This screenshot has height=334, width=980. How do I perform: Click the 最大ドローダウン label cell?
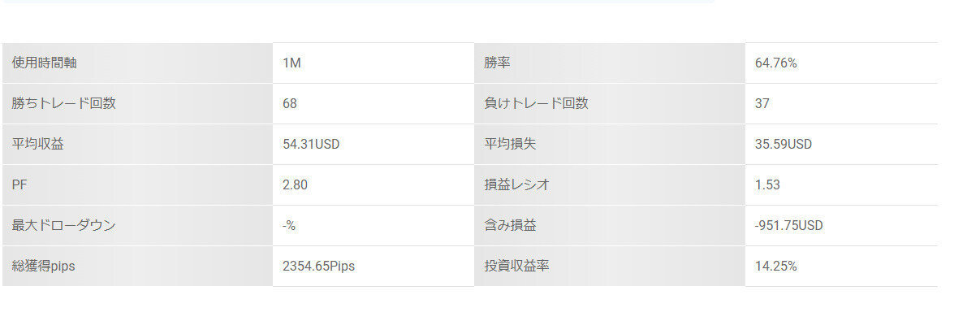coord(137,225)
